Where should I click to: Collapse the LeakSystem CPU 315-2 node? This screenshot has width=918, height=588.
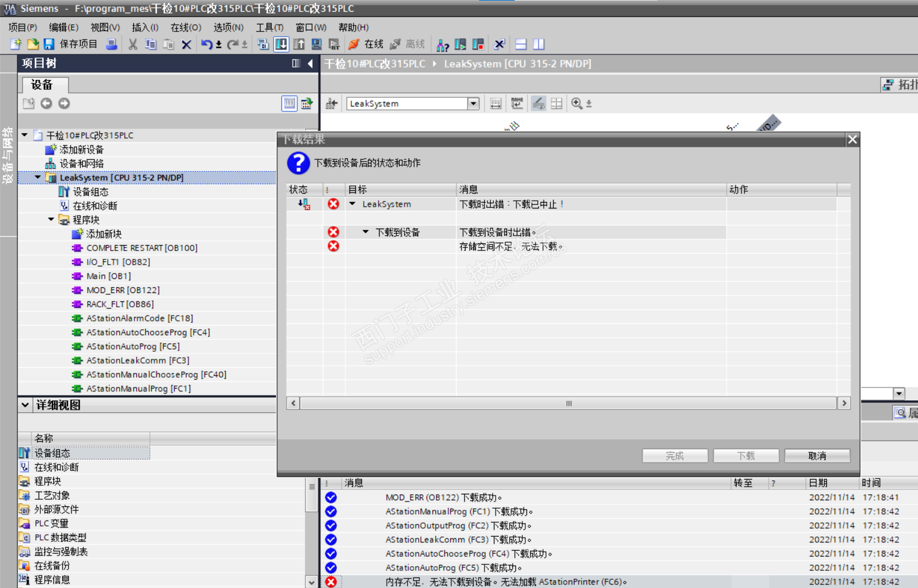(38, 177)
